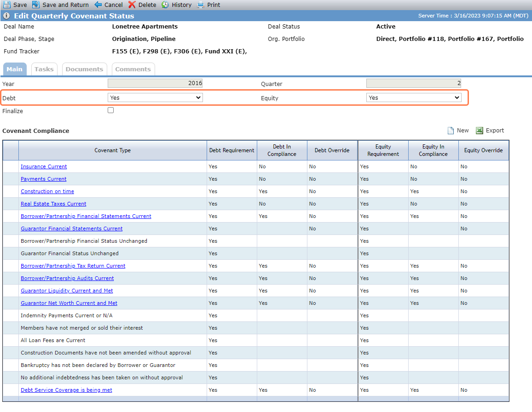Click the Year input field
The height and width of the screenshot is (412, 532).
[x=155, y=83]
